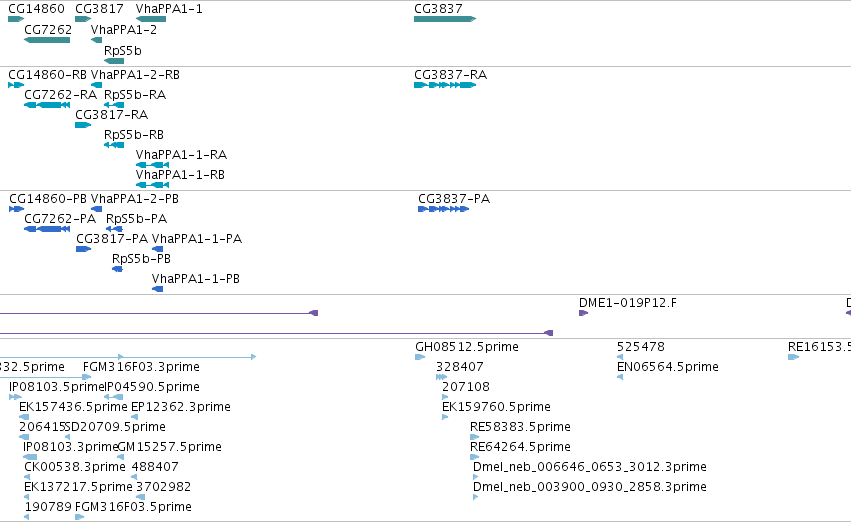Select the RpS5b-PB protein glyph
Viewport: 851px width, 522px height.
point(117,269)
